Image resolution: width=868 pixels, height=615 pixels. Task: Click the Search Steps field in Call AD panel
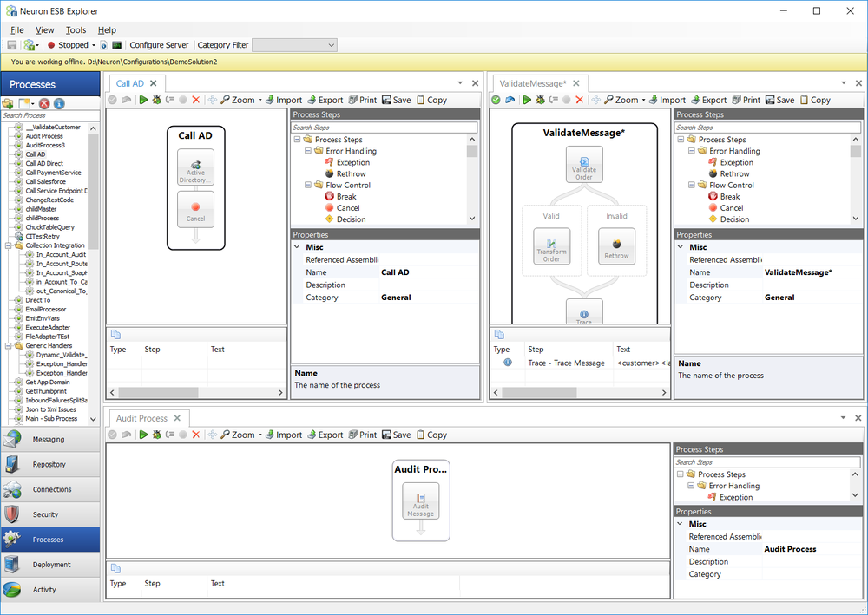tap(385, 128)
